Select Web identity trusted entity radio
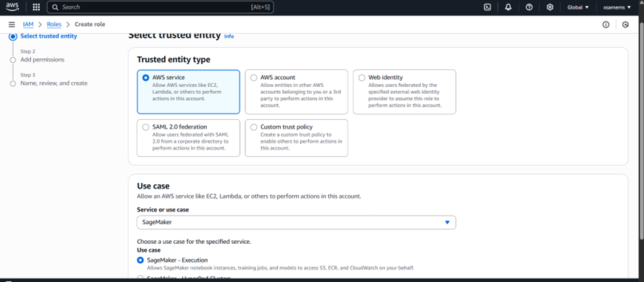This screenshot has height=282, width=644. click(362, 77)
